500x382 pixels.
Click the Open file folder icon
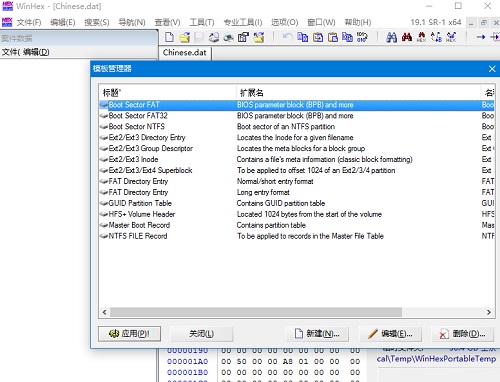[184, 37]
